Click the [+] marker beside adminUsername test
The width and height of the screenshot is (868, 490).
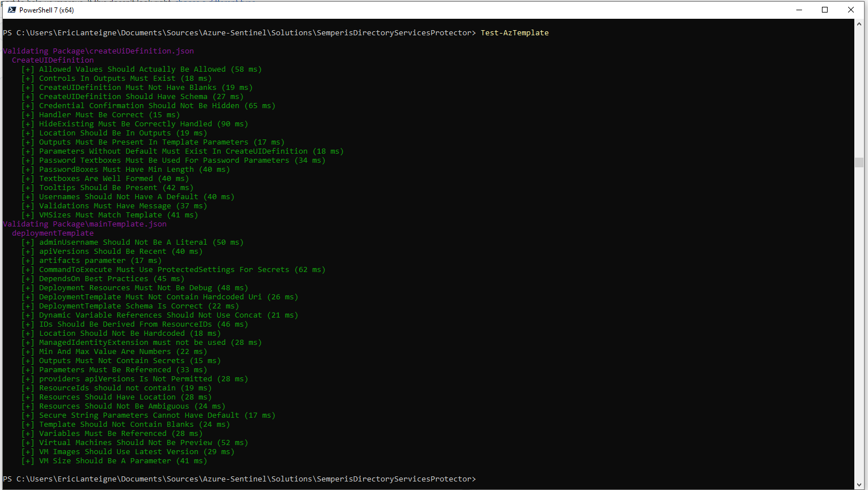[x=27, y=242]
